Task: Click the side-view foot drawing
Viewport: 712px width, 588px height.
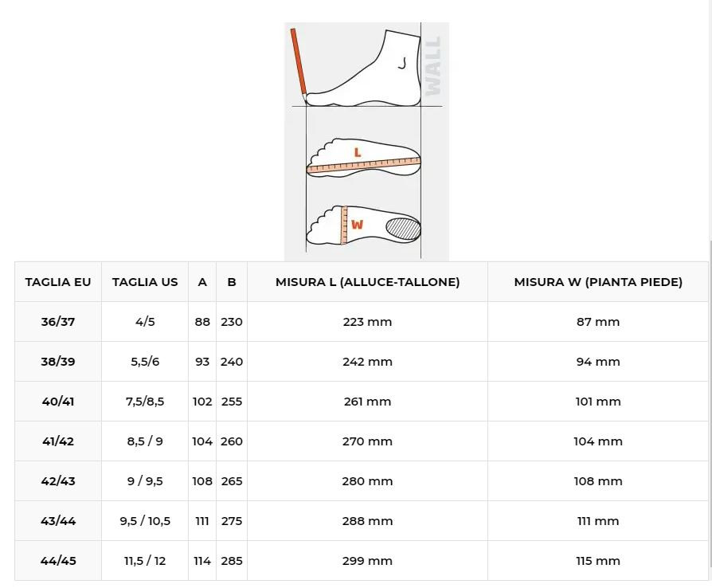Action: coord(363,69)
